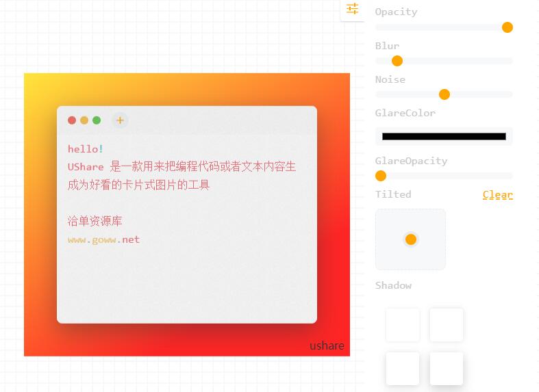The width and height of the screenshot is (539, 392).
Task: Click the 'UShare 是一款用来把编程代码' text line
Action: 181,167
